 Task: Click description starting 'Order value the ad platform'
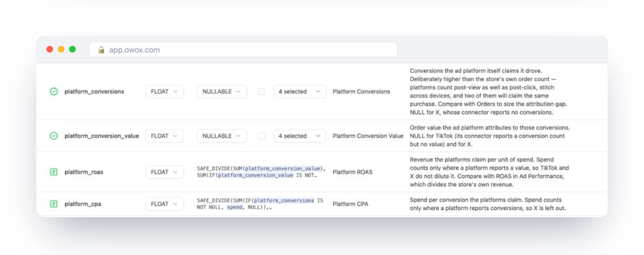(x=490, y=136)
